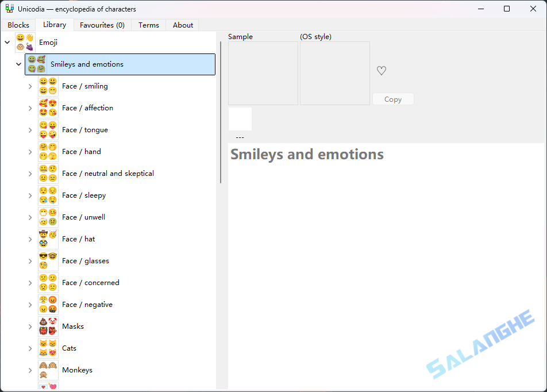Expand the Face / tongue category
The image size is (547, 392).
click(x=30, y=130)
